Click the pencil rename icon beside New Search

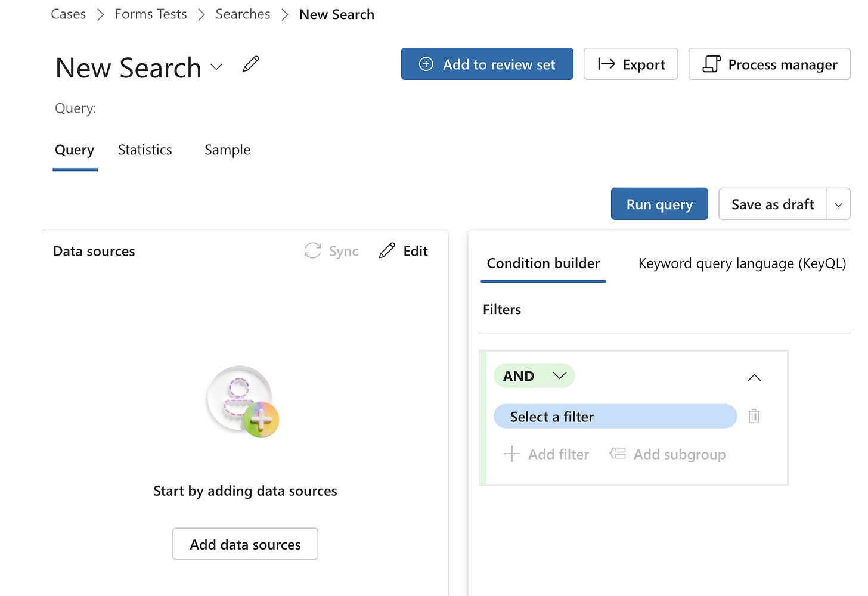point(251,64)
